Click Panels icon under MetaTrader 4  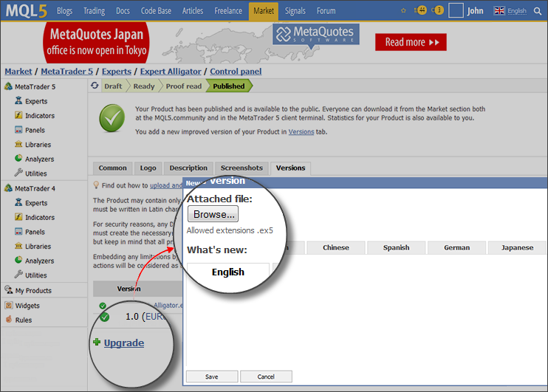(18, 231)
